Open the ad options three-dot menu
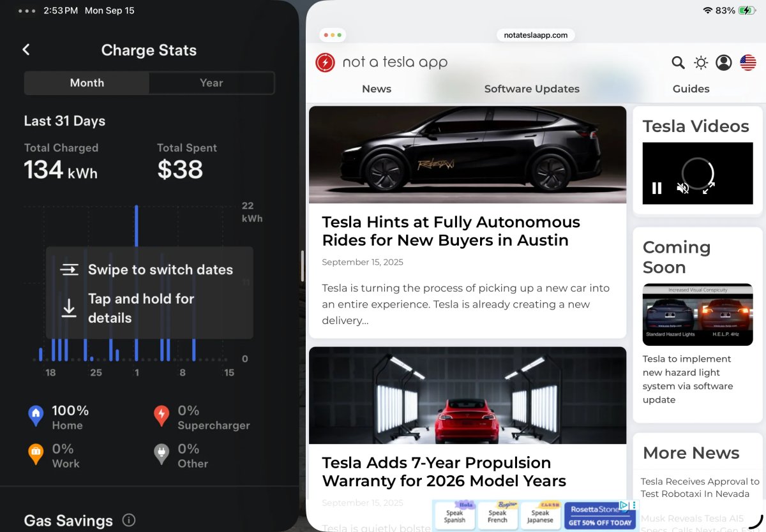This screenshot has width=766, height=532. (x=633, y=505)
